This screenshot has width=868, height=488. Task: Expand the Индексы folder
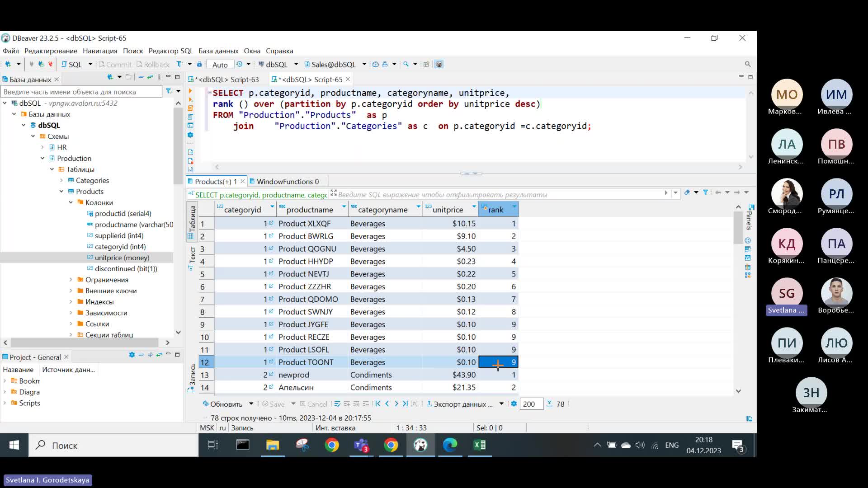(x=71, y=302)
